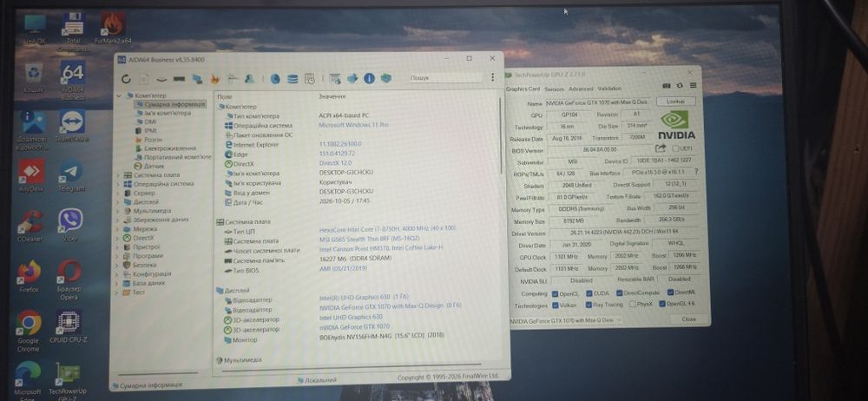This screenshot has height=401, width=868.
Task: Open GPU selection dropdown in GPU-Z
Action: coord(564,320)
